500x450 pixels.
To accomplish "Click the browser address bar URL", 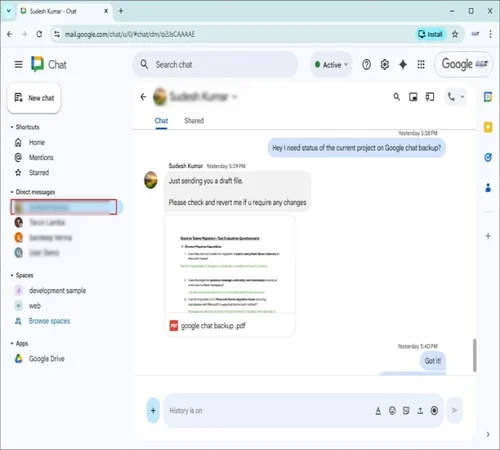I will click(x=130, y=34).
